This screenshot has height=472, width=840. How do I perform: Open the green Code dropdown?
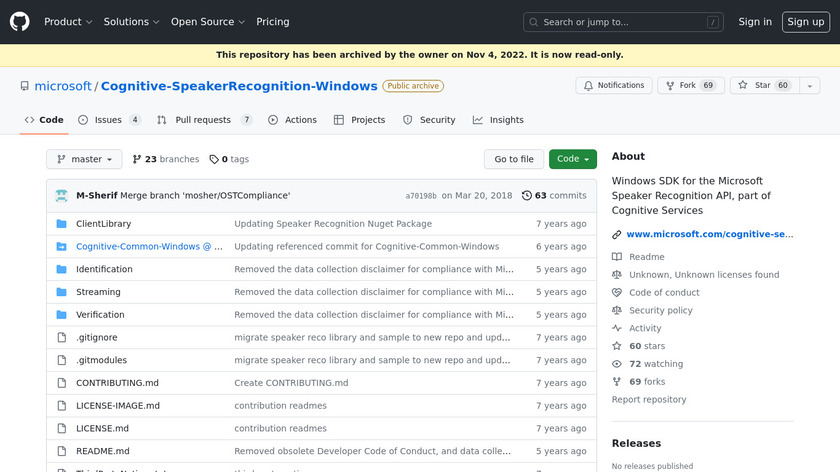(x=573, y=159)
